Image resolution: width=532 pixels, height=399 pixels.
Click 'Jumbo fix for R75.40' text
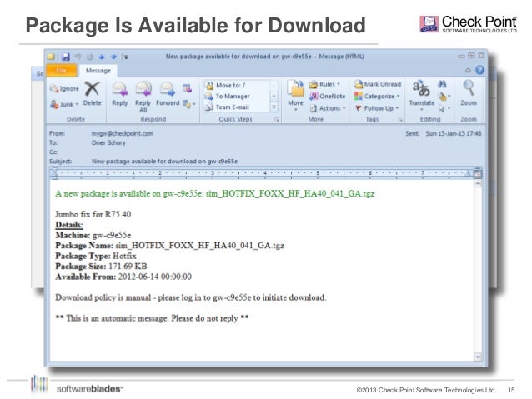tap(93, 214)
